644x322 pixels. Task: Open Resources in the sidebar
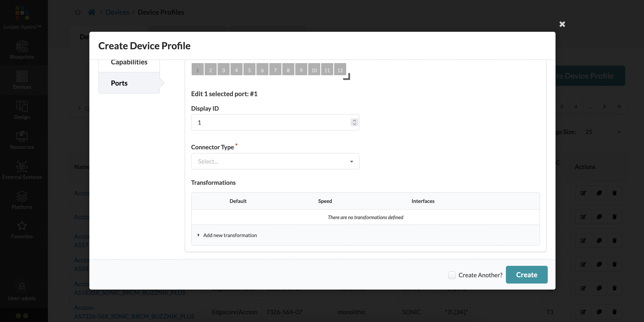tap(22, 140)
